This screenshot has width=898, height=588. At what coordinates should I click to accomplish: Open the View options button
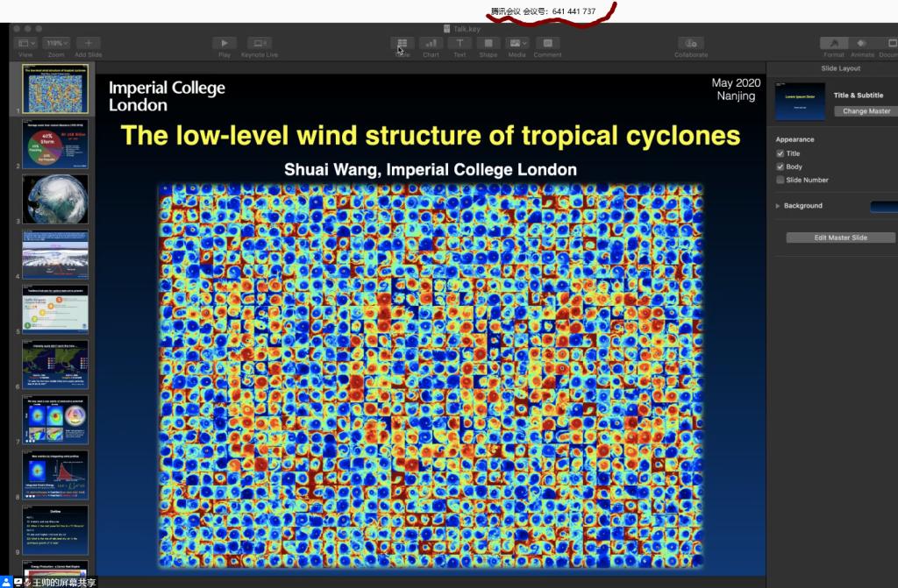click(25, 43)
